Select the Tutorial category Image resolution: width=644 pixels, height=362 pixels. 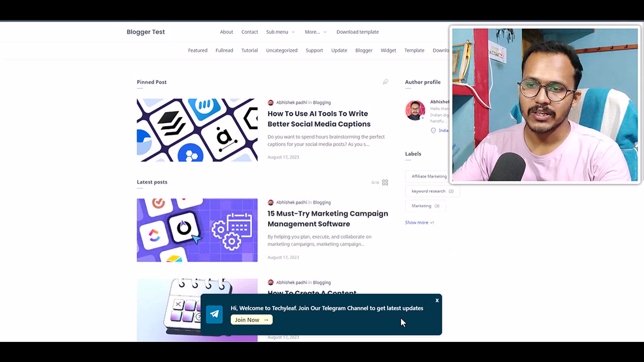tap(250, 50)
